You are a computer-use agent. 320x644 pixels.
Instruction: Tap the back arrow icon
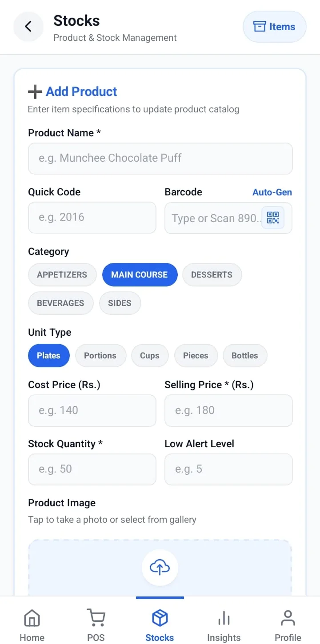(28, 27)
